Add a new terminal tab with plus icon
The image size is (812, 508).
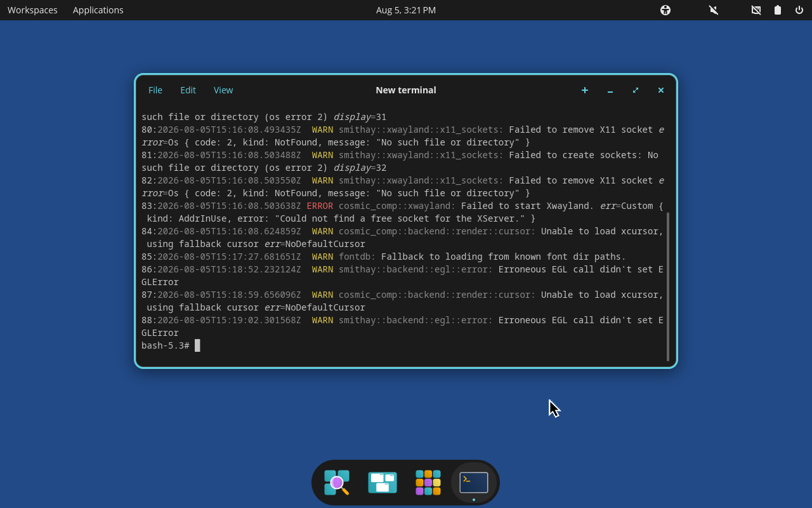click(585, 90)
